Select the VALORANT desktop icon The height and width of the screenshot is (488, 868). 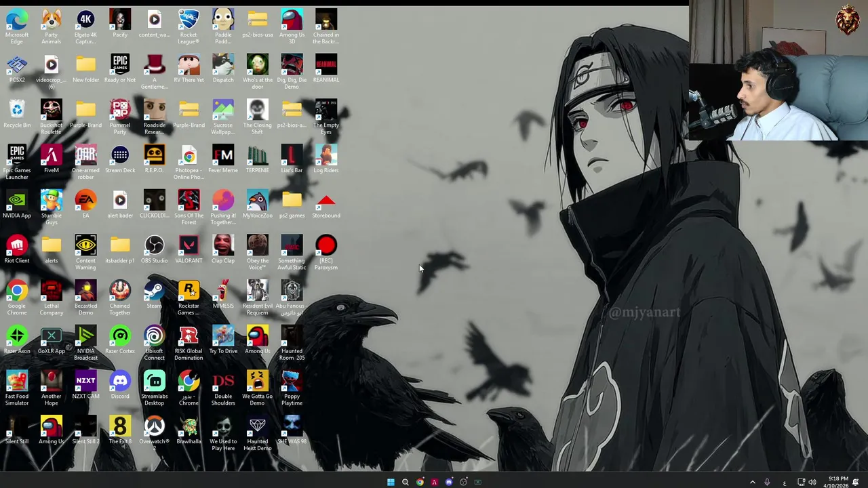pyautogui.click(x=189, y=249)
